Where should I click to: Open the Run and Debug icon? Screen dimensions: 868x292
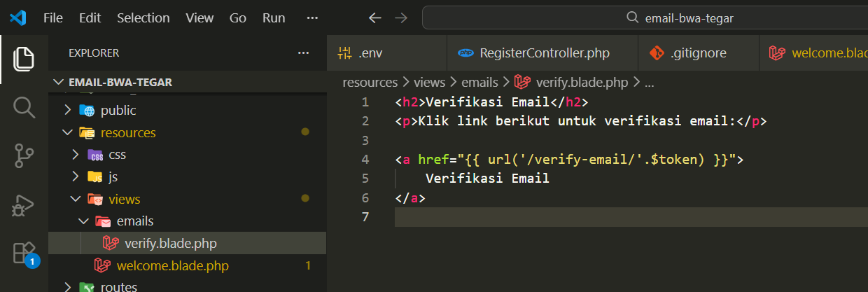24,206
